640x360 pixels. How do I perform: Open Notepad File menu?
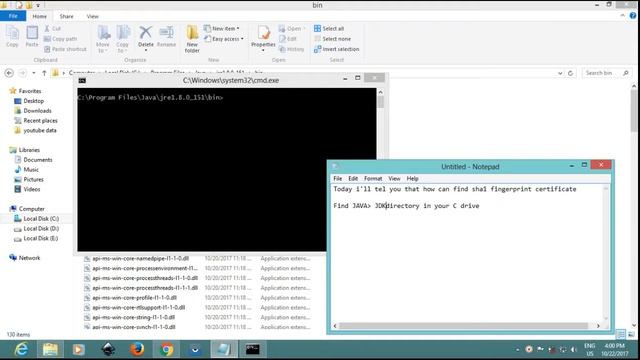tap(338, 178)
